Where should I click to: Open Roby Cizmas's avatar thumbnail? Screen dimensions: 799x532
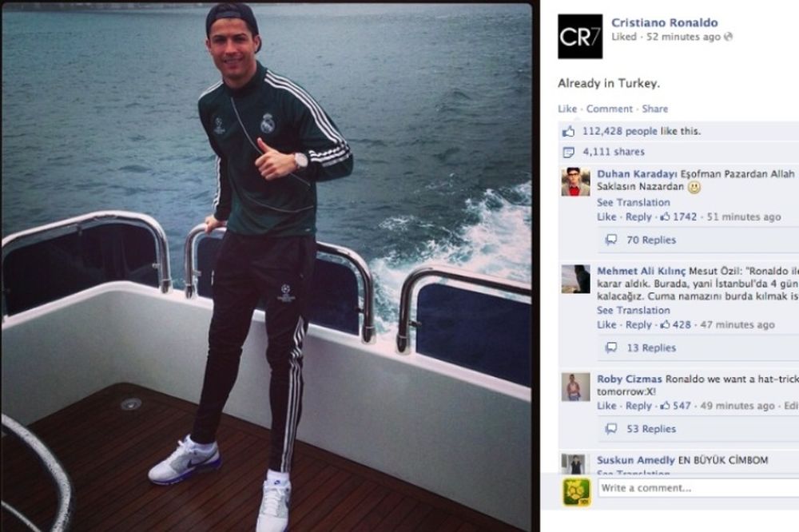576,387
